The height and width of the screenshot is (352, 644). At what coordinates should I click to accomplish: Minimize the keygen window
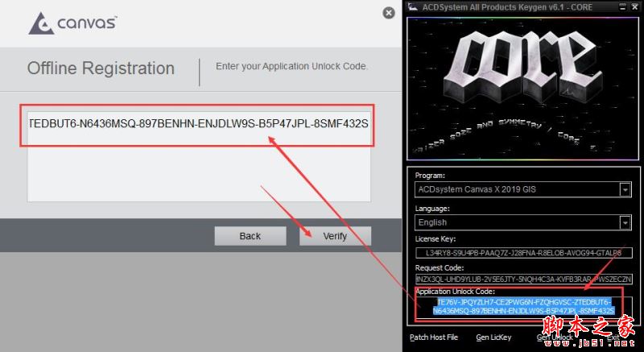622,7
